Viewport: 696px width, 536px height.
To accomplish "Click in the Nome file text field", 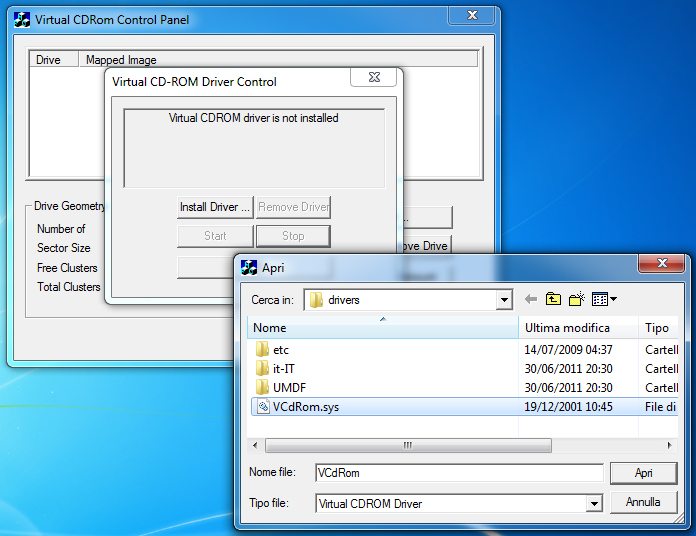I will pos(458,473).
